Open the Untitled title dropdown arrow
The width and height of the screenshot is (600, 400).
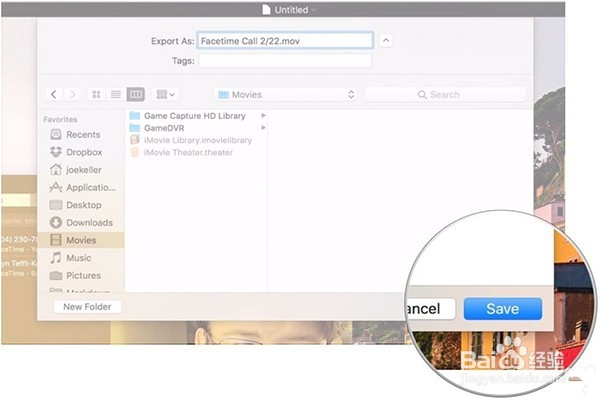314,10
